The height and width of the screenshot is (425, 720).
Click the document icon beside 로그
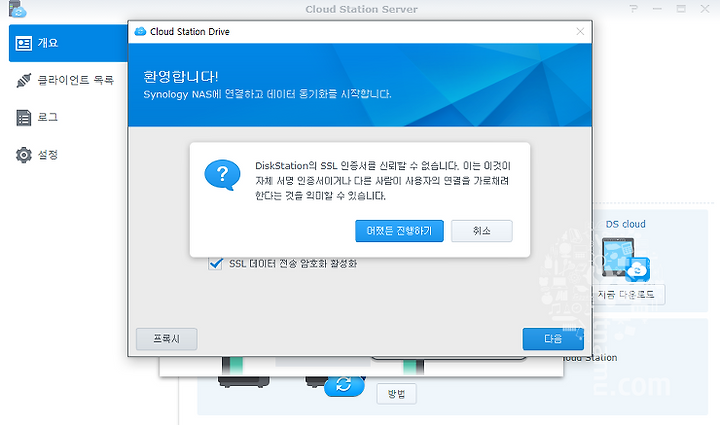tap(24, 117)
